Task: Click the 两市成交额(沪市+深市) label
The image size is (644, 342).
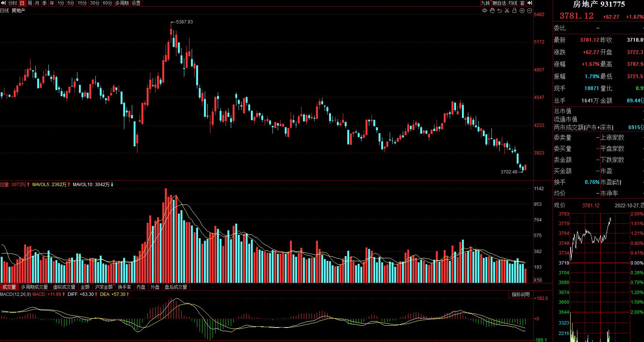Action: 583,127
